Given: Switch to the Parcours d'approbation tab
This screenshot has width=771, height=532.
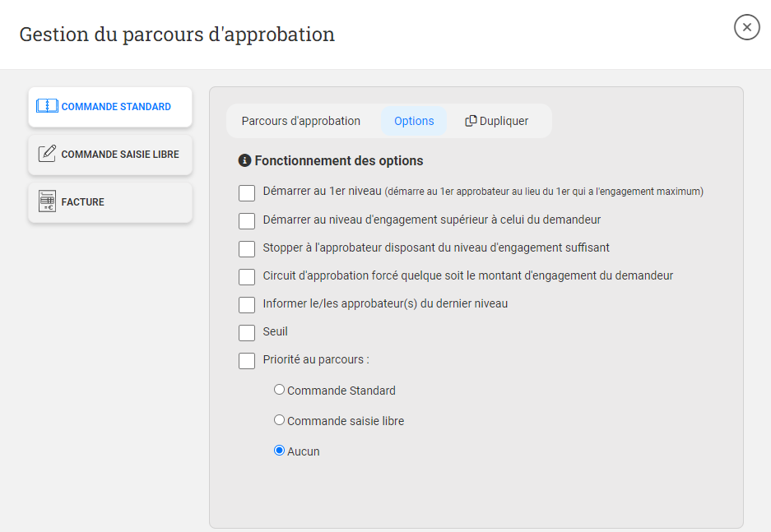Looking at the screenshot, I should pos(301,121).
